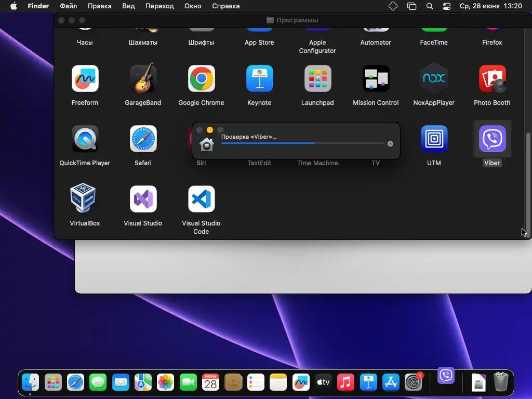Minimize the verification dialog with yellow button
This screenshot has width=532, height=399.
210,130
